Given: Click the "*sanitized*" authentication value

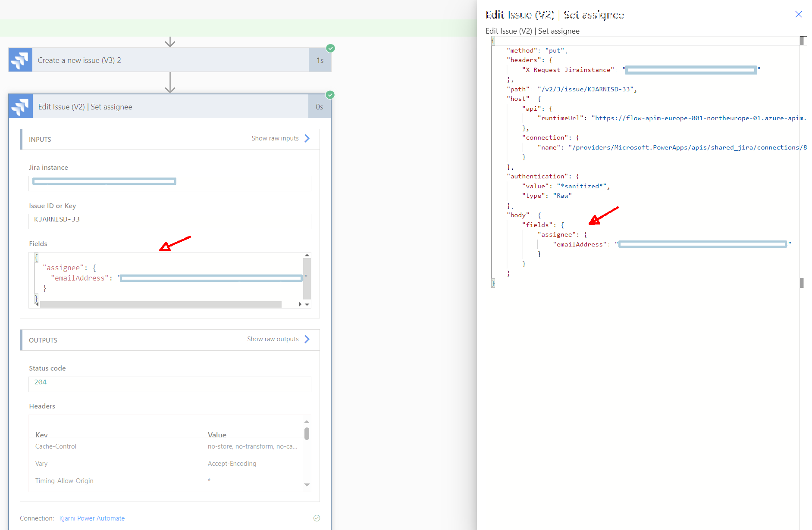Looking at the screenshot, I should (582, 186).
